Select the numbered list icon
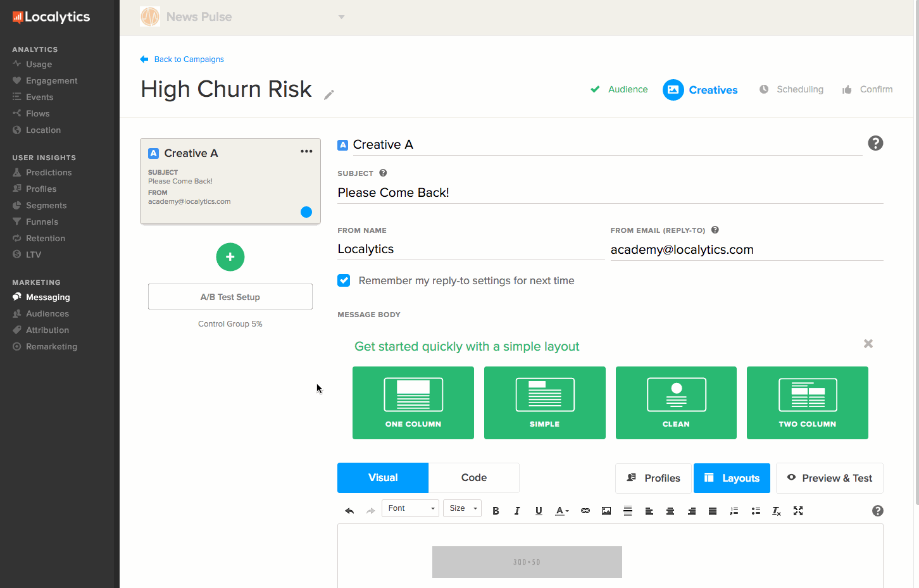The width and height of the screenshot is (919, 588). point(734,511)
